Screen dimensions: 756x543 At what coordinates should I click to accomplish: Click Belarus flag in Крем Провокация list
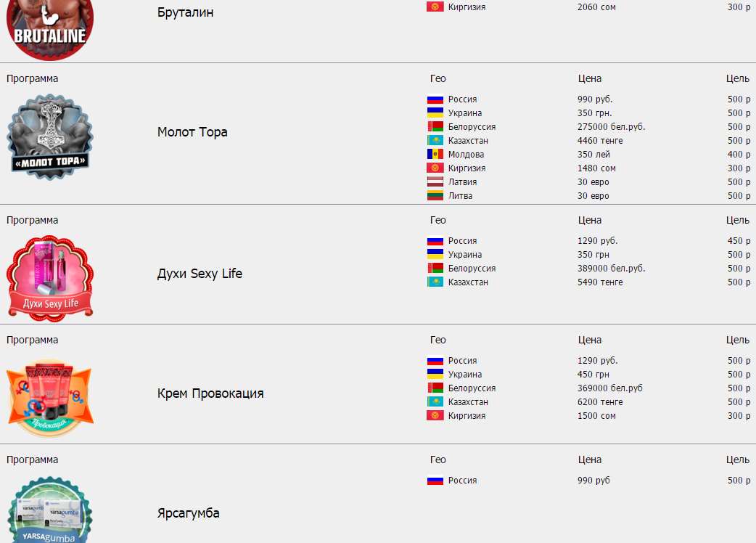pyautogui.click(x=435, y=388)
